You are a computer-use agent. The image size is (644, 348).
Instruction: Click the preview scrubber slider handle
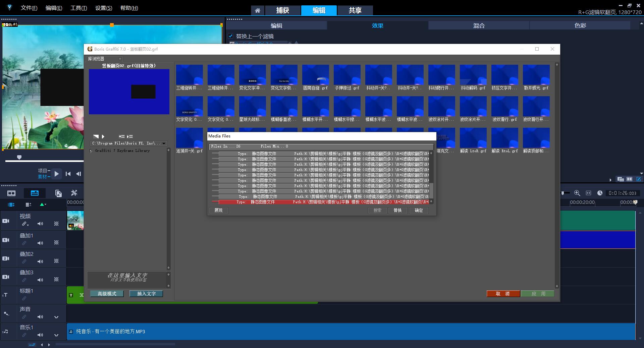tap(19, 157)
